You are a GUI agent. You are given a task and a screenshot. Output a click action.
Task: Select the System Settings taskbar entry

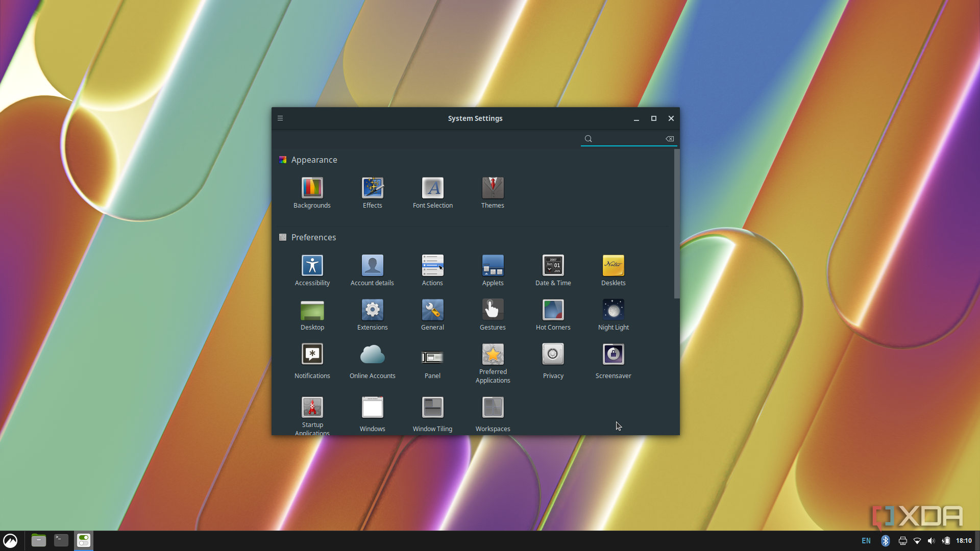[x=84, y=540]
